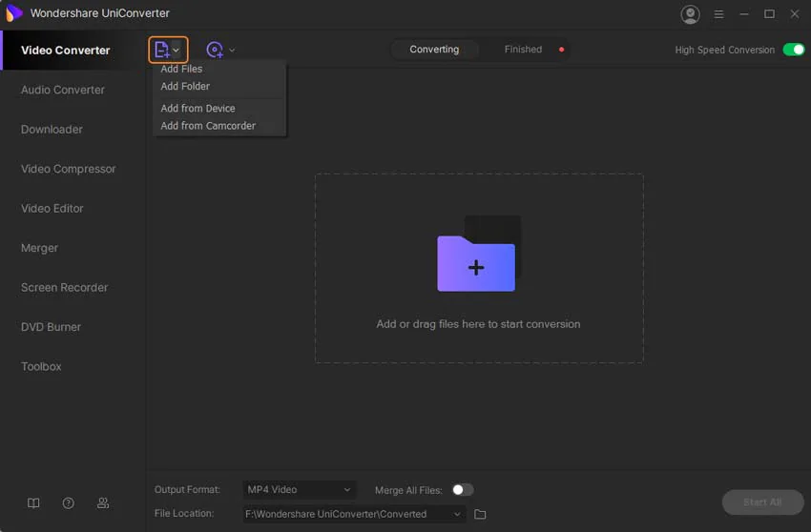
Task: Open the user account profile icon
Action: [x=690, y=14]
